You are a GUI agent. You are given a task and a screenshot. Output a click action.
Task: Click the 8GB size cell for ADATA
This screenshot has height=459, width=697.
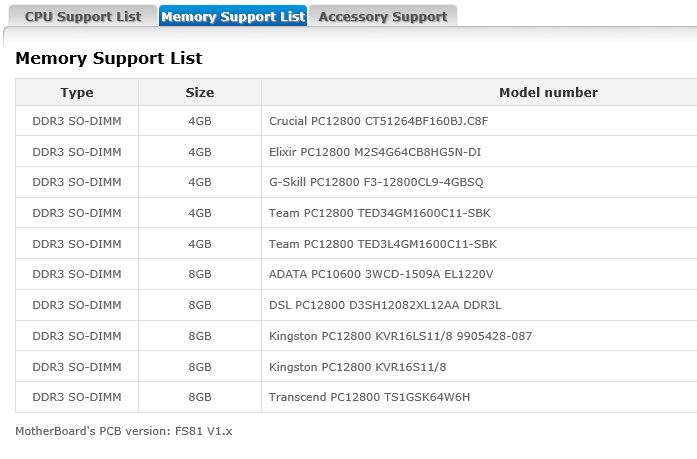pos(200,274)
